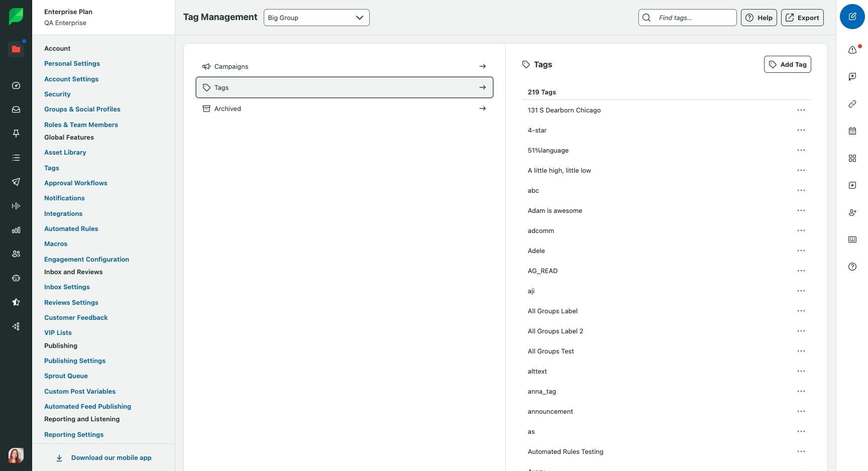Viewport: 868px width, 471px height.
Task: Select Asset Library in settings menu
Action: [x=65, y=152]
